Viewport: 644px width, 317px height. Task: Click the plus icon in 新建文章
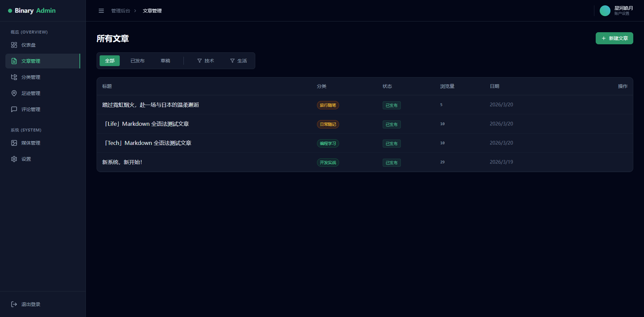(604, 38)
